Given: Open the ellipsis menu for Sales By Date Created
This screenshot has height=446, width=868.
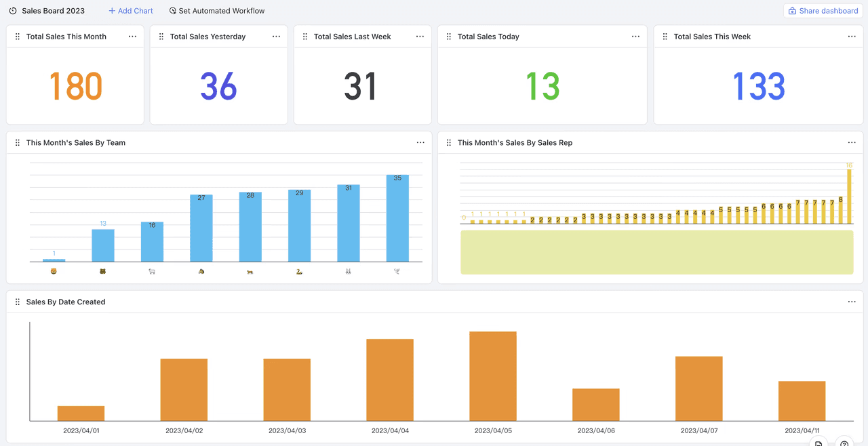Looking at the screenshot, I should click(x=852, y=302).
